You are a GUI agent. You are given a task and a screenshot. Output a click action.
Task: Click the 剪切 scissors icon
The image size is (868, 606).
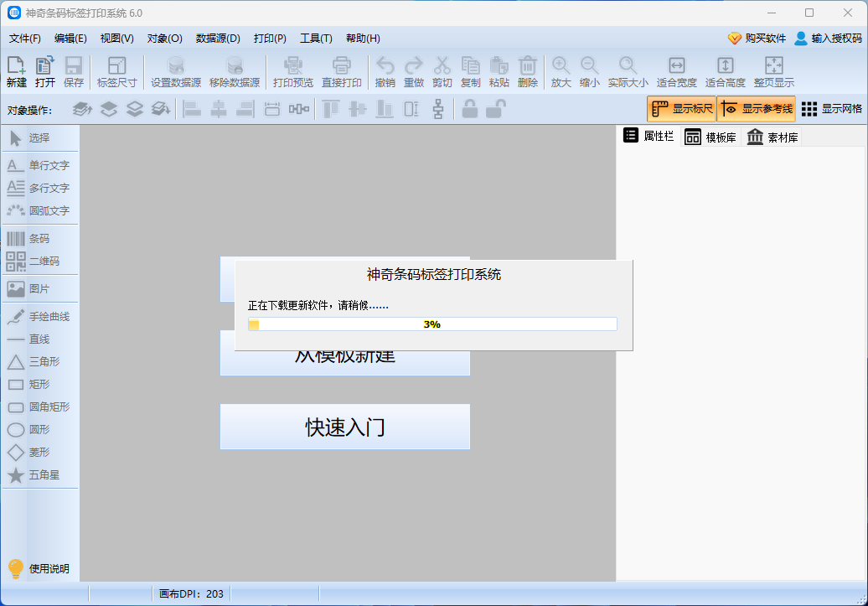442,71
